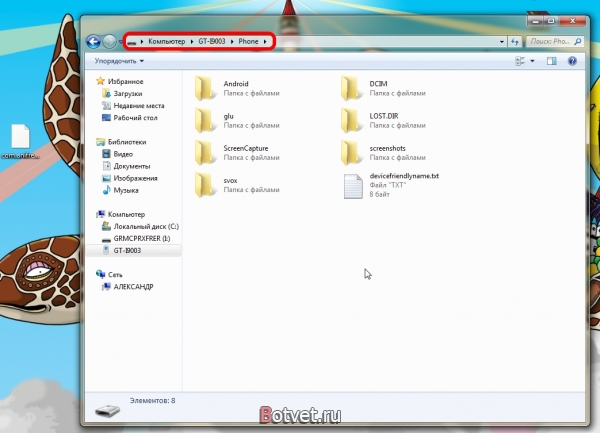Click the Help question mark icon
This screenshot has width=600, height=433.
(571, 61)
